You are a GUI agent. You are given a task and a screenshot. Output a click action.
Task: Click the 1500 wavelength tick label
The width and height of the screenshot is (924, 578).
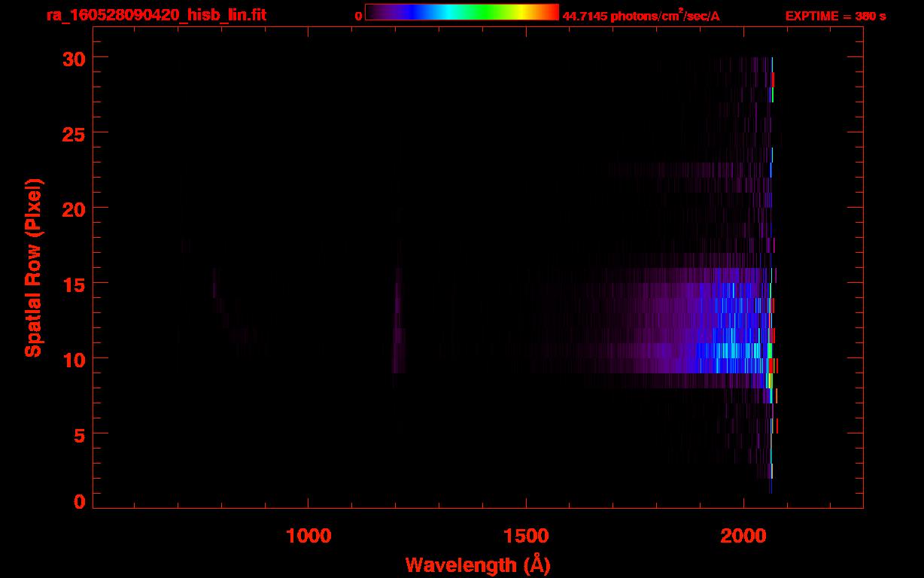tap(526, 534)
